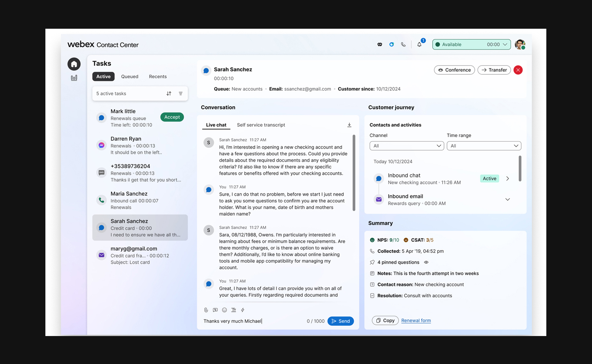Image resolution: width=592 pixels, height=364 pixels.
Task: Open the Channel dropdown
Action: pyautogui.click(x=406, y=146)
